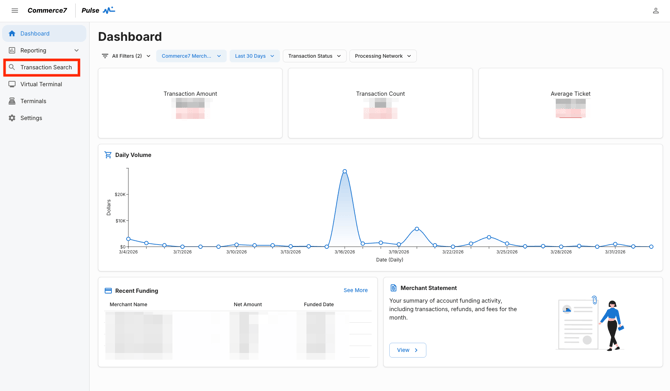This screenshot has height=391, width=670.
Task: Click the Merchant Statement document icon
Action: point(394,288)
